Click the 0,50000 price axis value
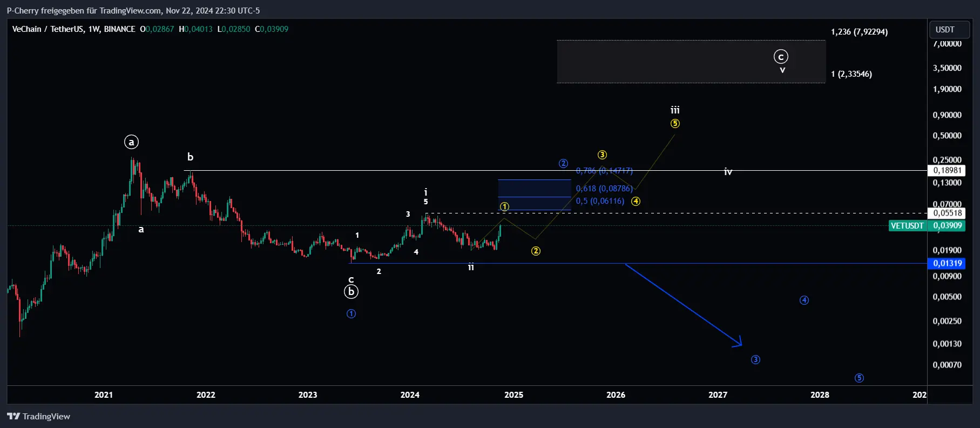This screenshot has height=428, width=980. 947,136
